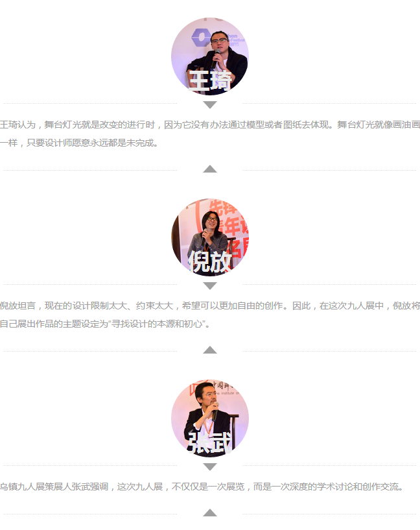420x530 pixels.
Task: Collapse the section with up triangle after 倪放's text
Action: coord(210,350)
